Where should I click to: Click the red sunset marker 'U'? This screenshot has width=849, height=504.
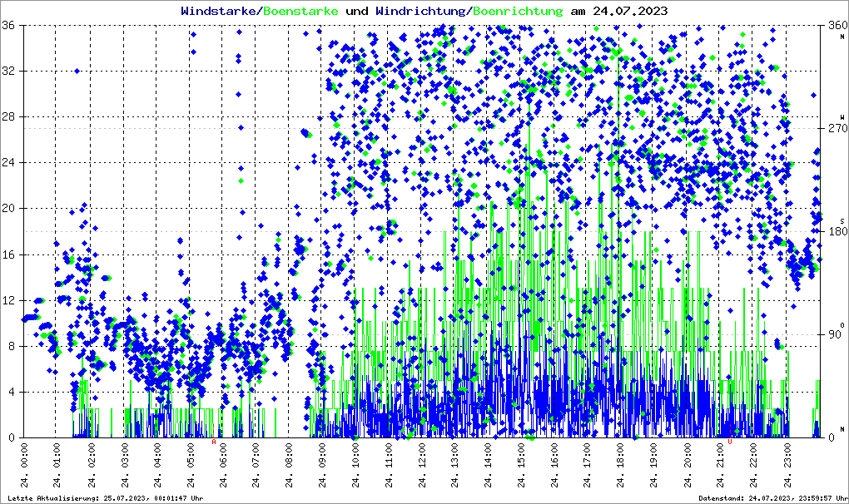[730, 442]
